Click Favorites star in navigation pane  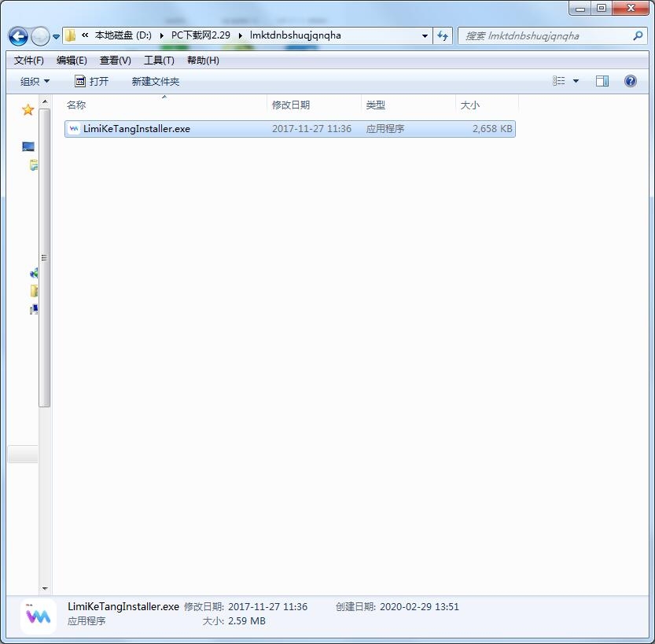[x=28, y=110]
